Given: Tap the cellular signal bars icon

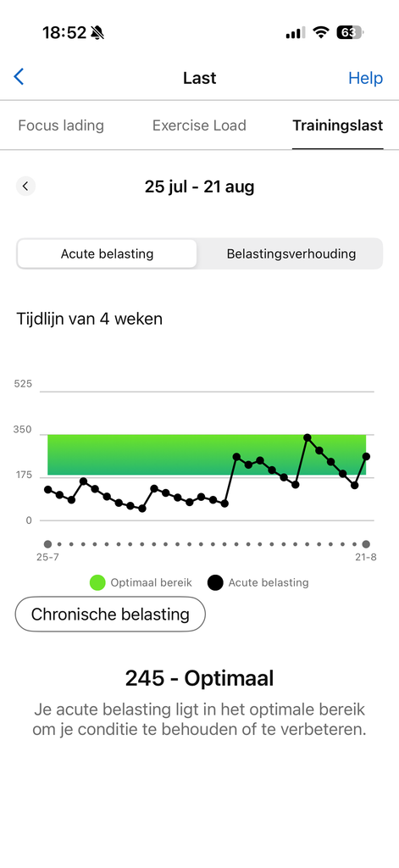Looking at the screenshot, I should (x=296, y=33).
